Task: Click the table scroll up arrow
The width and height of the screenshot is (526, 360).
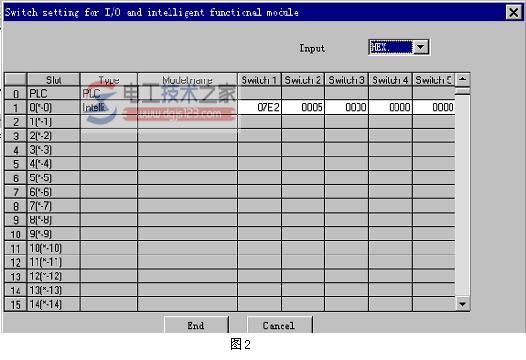Action: (462, 80)
